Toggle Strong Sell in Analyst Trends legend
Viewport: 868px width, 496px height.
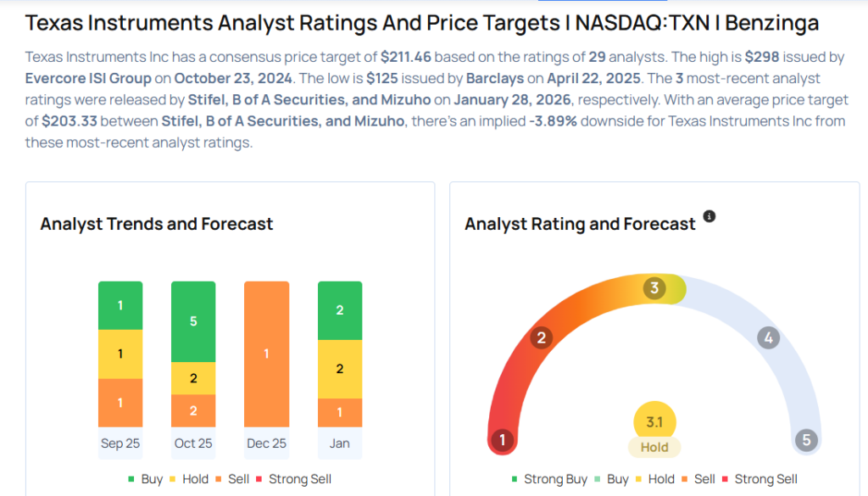coord(292,479)
